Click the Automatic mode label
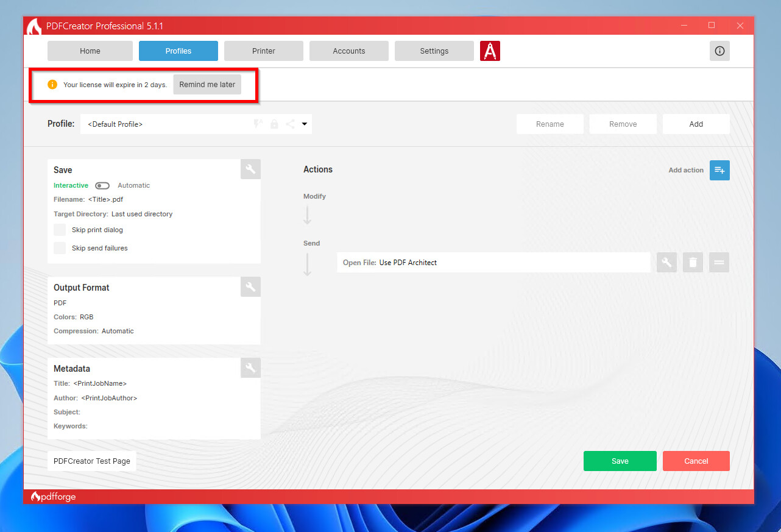 pyautogui.click(x=134, y=186)
